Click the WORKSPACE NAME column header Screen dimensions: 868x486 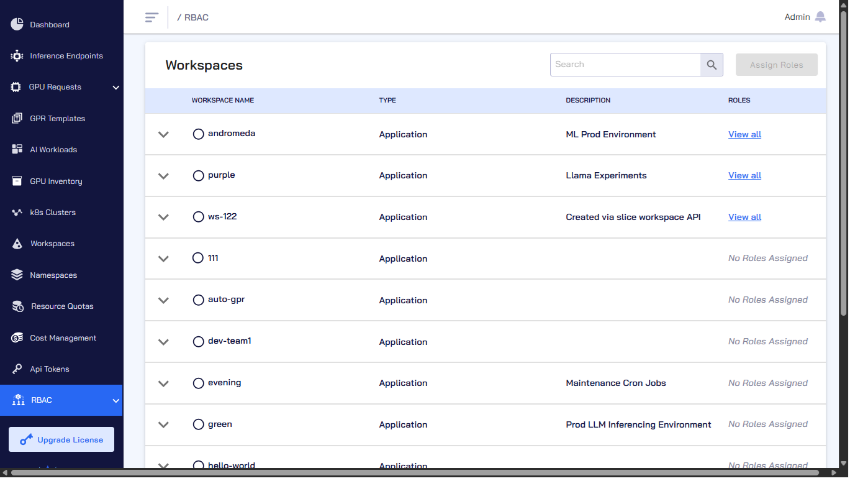(223, 100)
